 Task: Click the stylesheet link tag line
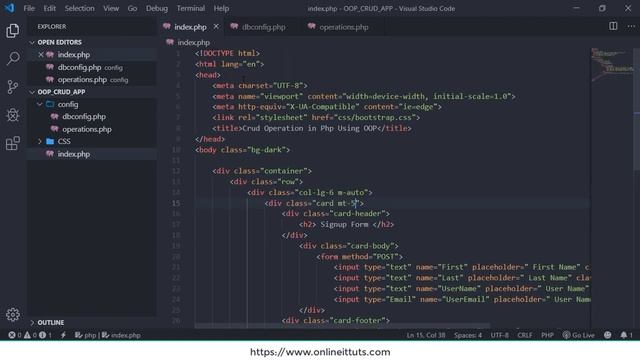tap(316, 118)
